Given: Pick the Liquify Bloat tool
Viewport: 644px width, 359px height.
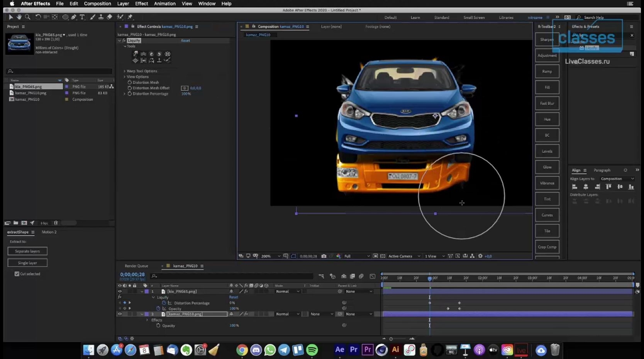Looking at the screenshot, I should 135,60.
